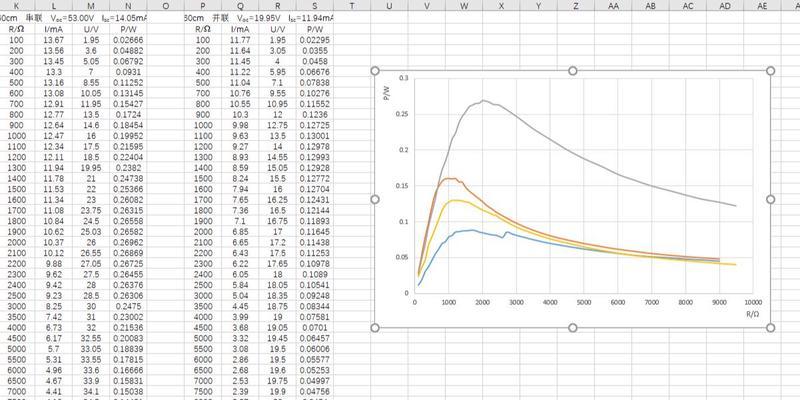Select column W header
Image resolution: width=800 pixels, height=400 pixels.
point(464,6)
